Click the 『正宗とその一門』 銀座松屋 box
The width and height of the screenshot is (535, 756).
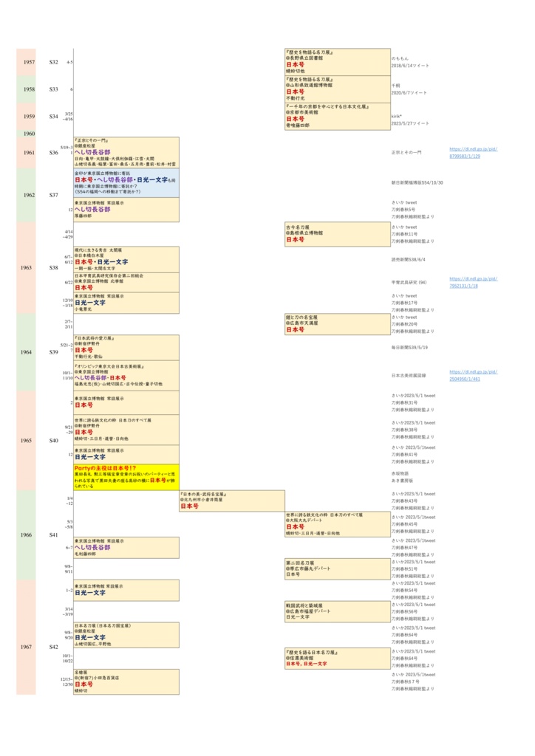point(126,152)
